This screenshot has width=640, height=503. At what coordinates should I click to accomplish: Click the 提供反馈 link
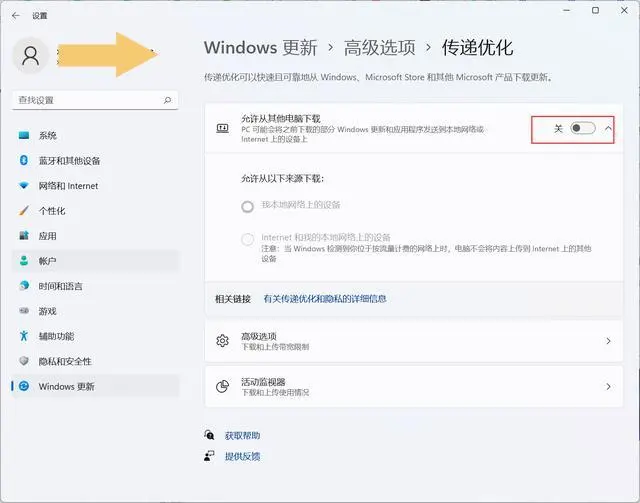pos(242,456)
